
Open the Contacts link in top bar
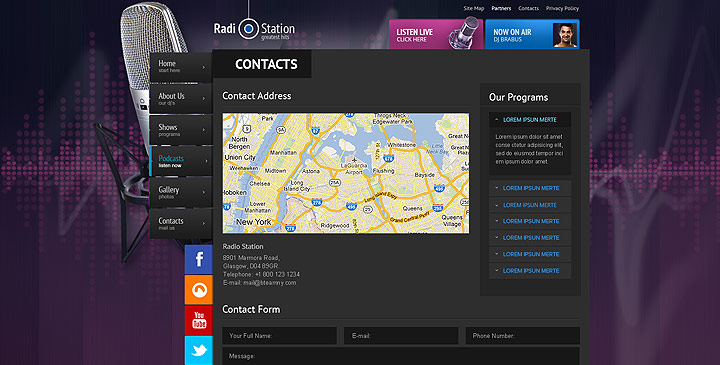coord(529,8)
